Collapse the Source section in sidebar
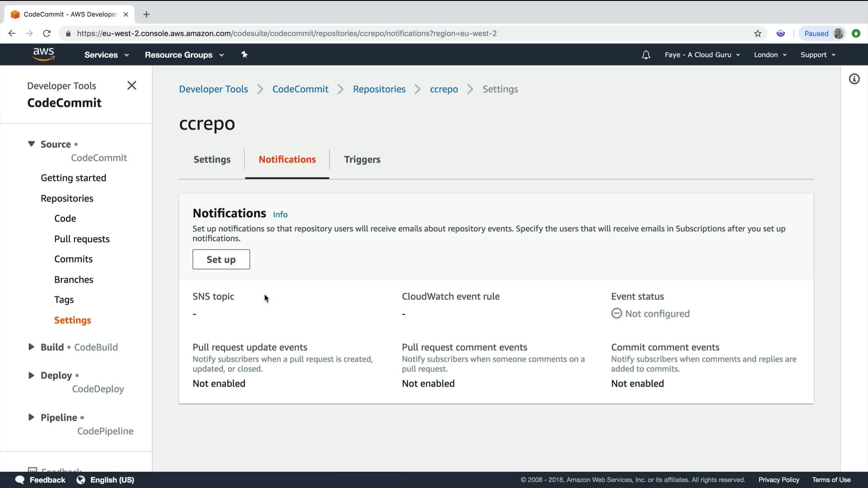This screenshot has width=868, height=488. coord(31,144)
